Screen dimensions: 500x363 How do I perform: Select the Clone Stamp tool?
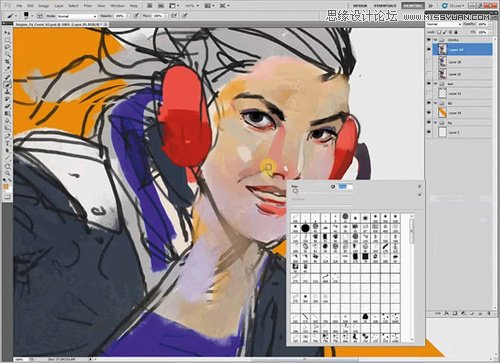pos(7,92)
